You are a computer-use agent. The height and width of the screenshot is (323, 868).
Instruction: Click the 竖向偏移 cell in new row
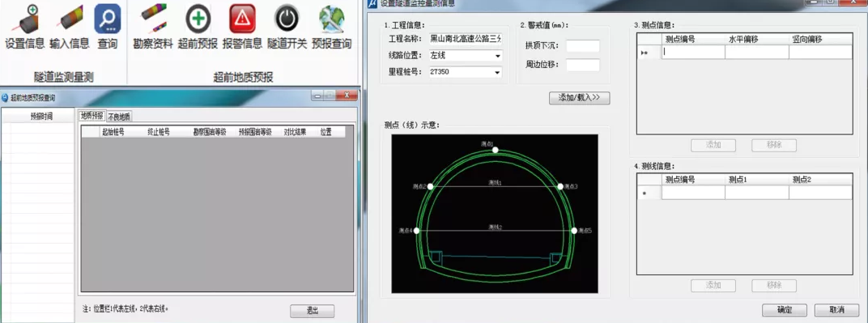pos(820,52)
